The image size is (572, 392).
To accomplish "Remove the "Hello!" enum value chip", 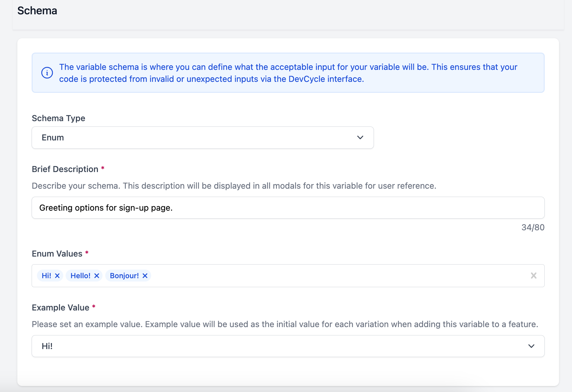I will (97, 276).
